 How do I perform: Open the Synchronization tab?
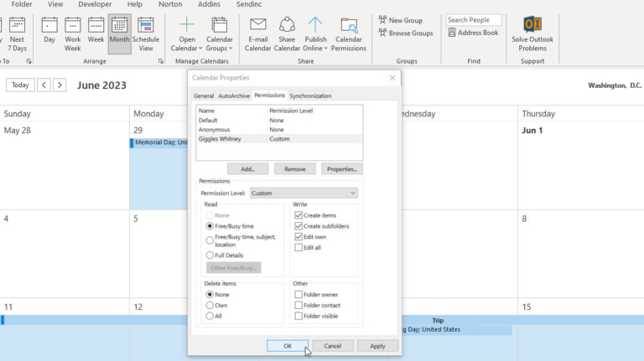tap(310, 95)
